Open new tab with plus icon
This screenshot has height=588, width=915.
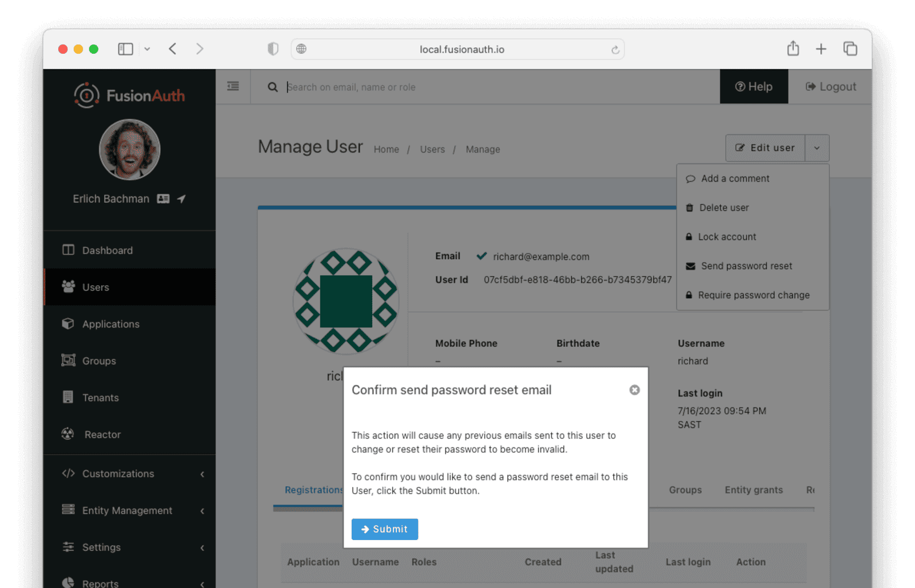click(x=821, y=49)
